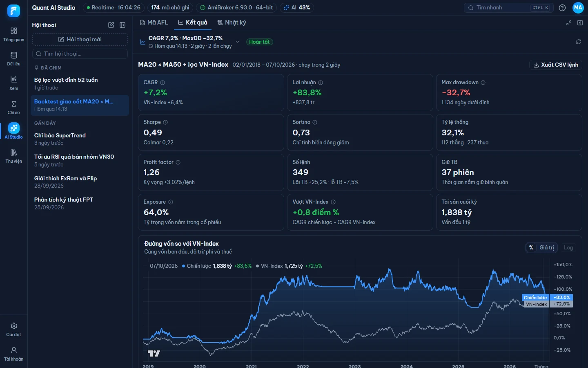Screen dimensions: 588x368
Task: Open the MA user avatar menu
Action: pyautogui.click(x=578, y=8)
